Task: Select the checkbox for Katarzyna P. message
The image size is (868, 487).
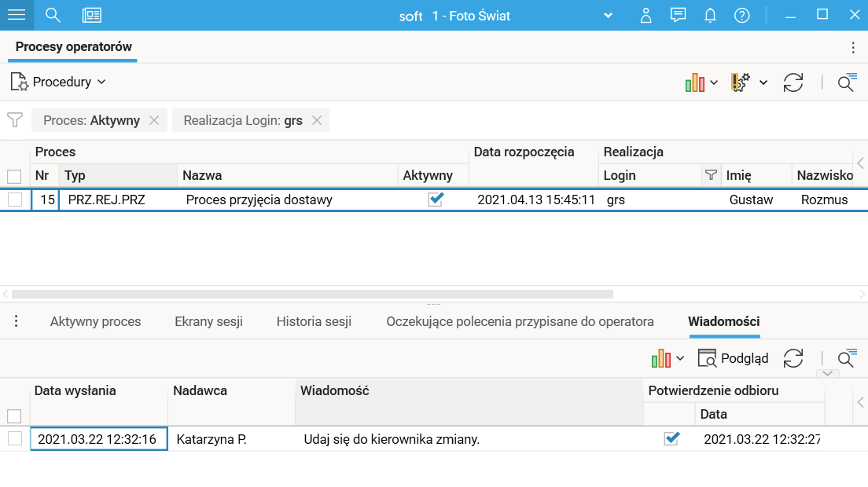Action: click(15, 438)
